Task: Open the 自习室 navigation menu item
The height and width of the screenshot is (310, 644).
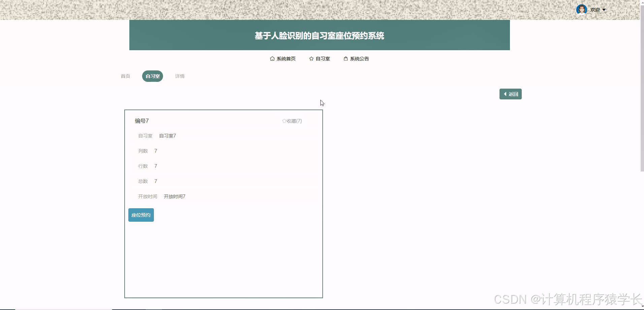Action: tap(319, 59)
